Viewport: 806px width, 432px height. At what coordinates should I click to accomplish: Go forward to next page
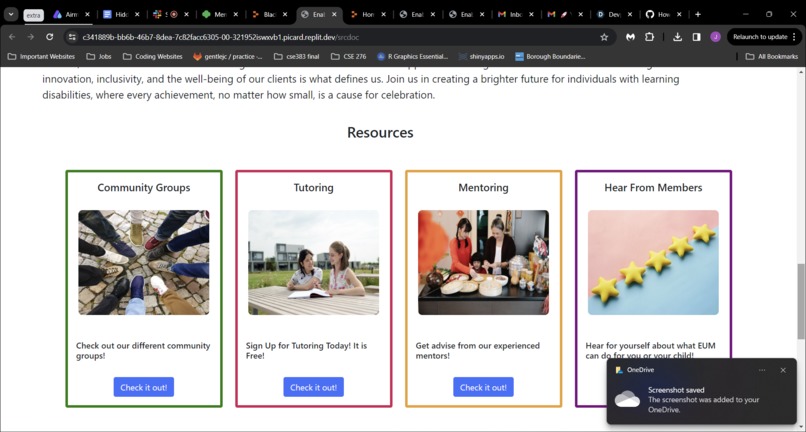pos(31,37)
